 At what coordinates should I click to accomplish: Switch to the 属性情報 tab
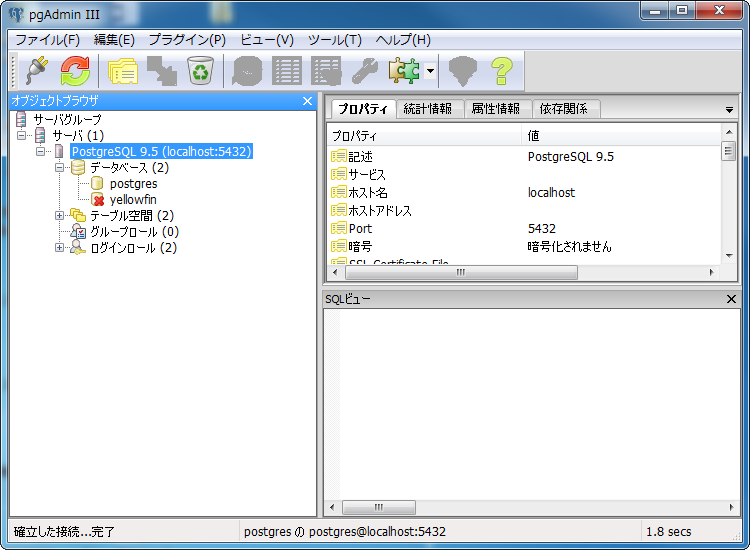pyautogui.click(x=496, y=109)
